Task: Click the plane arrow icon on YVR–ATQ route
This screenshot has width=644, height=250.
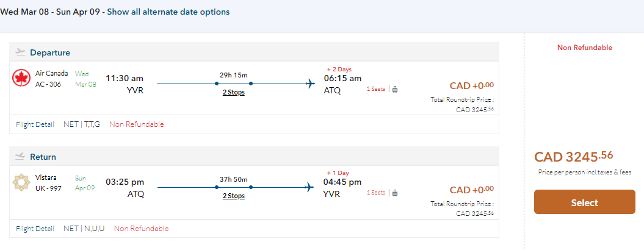Action: click(x=309, y=84)
